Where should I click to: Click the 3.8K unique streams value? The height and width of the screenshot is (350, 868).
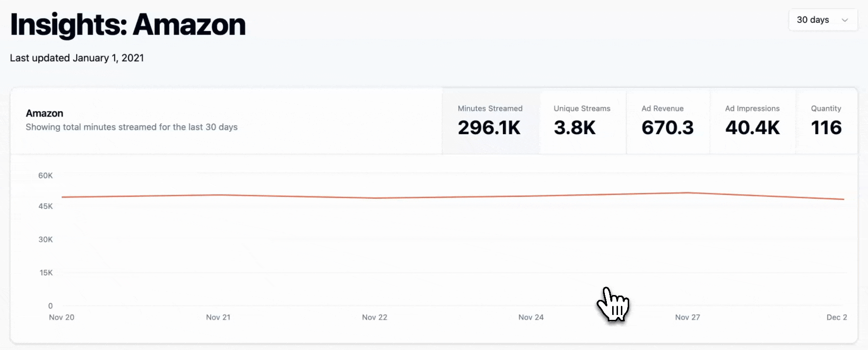(x=574, y=128)
